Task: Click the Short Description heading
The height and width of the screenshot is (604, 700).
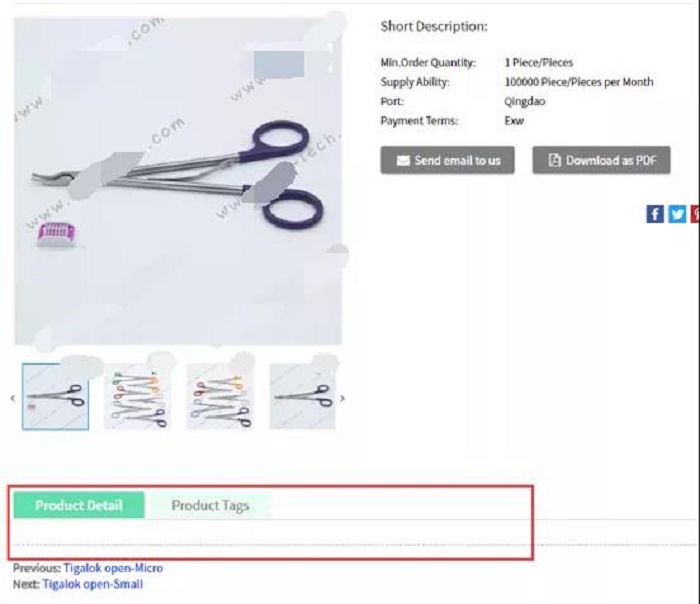Action: pyautogui.click(x=434, y=27)
